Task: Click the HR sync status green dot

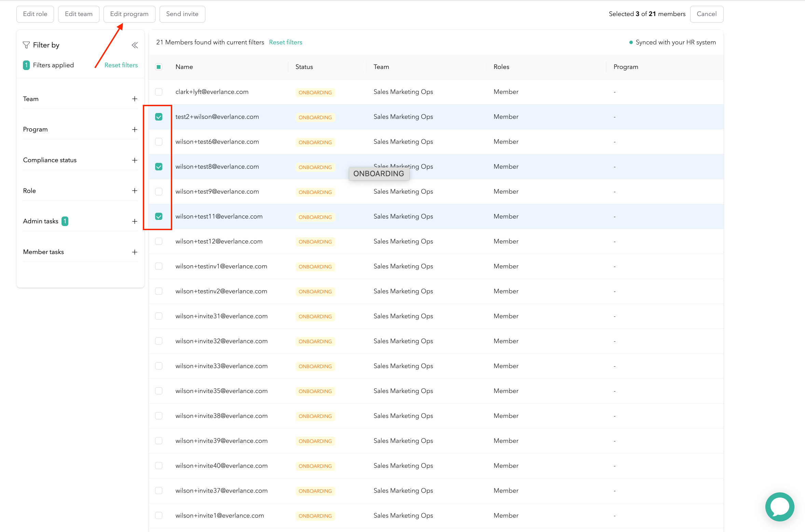Action: (631, 42)
